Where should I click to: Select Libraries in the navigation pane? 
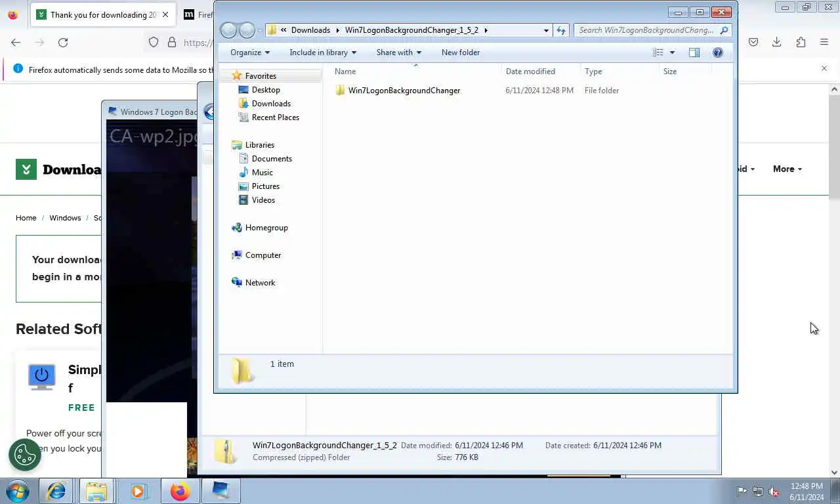click(260, 145)
